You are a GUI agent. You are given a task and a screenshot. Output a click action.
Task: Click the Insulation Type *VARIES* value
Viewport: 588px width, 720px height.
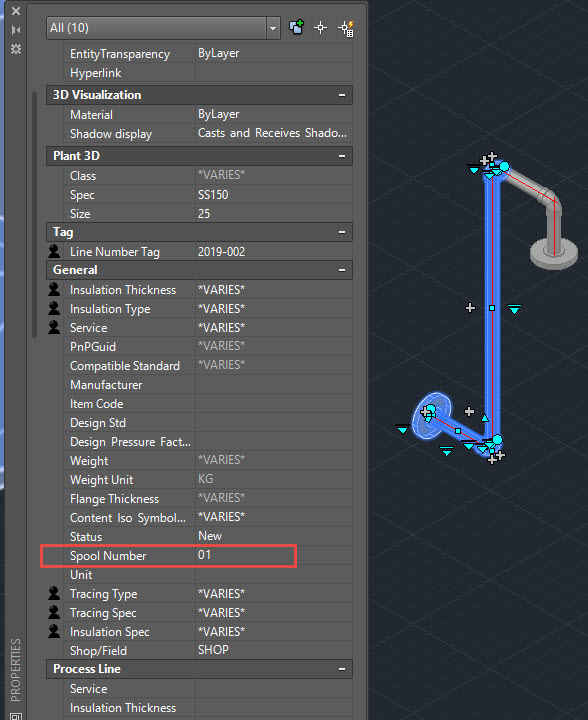click(x=221, y=309)
